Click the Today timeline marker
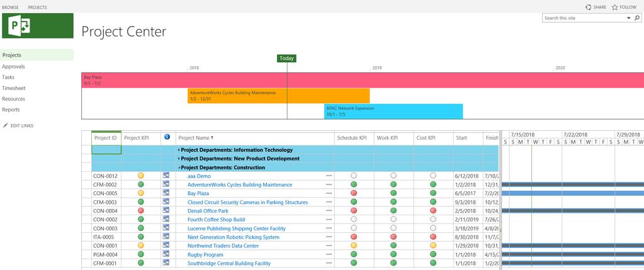 click(x=286, y=59)
